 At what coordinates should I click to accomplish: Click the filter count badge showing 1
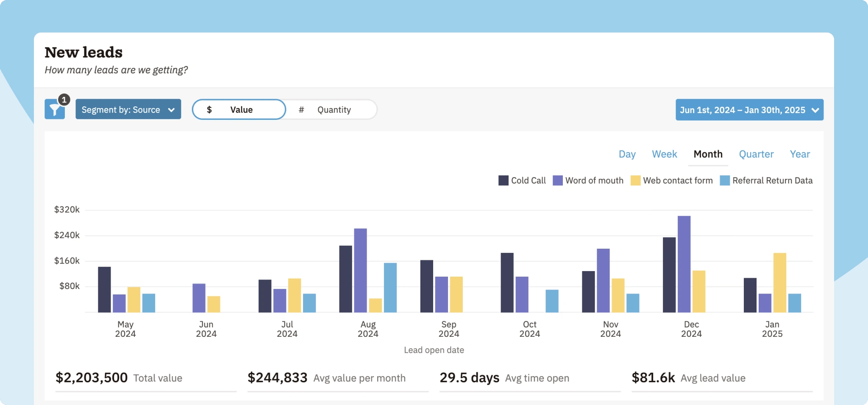(x=64, y=99)
